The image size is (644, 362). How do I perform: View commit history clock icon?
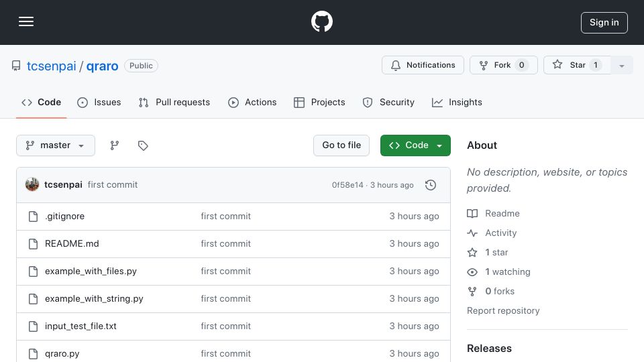431,185
